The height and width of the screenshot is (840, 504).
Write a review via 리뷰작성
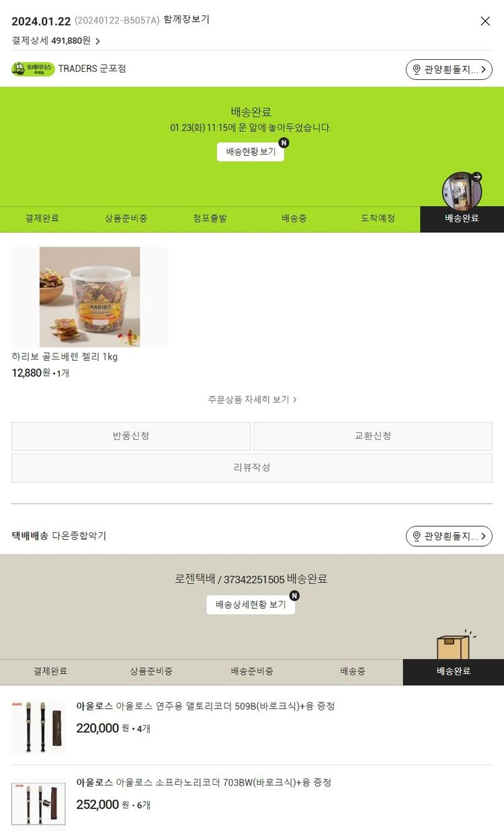coord(252,468)
